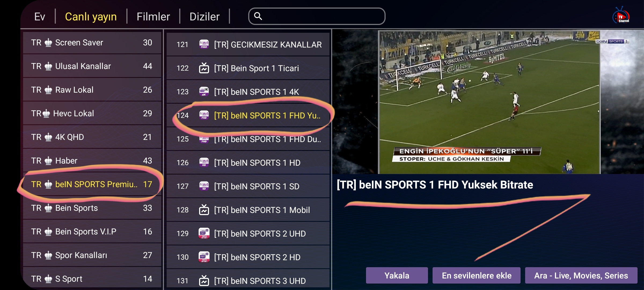Click the 4K logo of beIN SPORTS 1 4K

(x=204, y=92)
